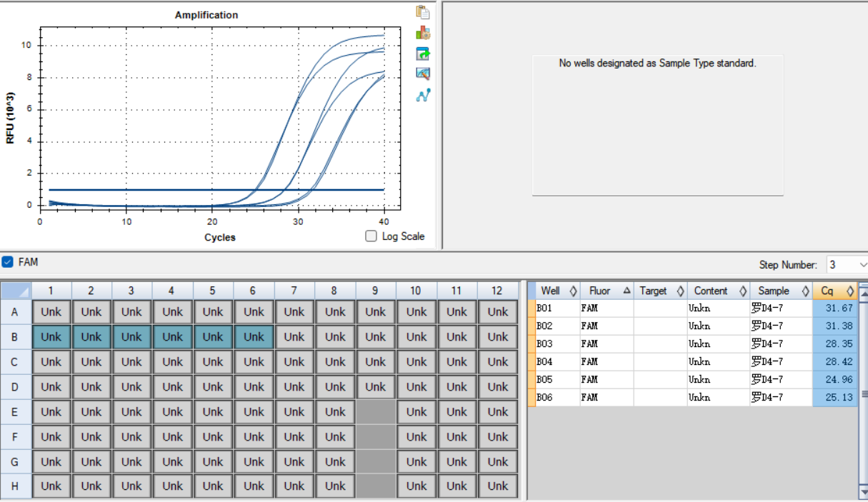Click the trace style line-dots icon
Viewport: 868px width, 502px height.
coord(423,94)
